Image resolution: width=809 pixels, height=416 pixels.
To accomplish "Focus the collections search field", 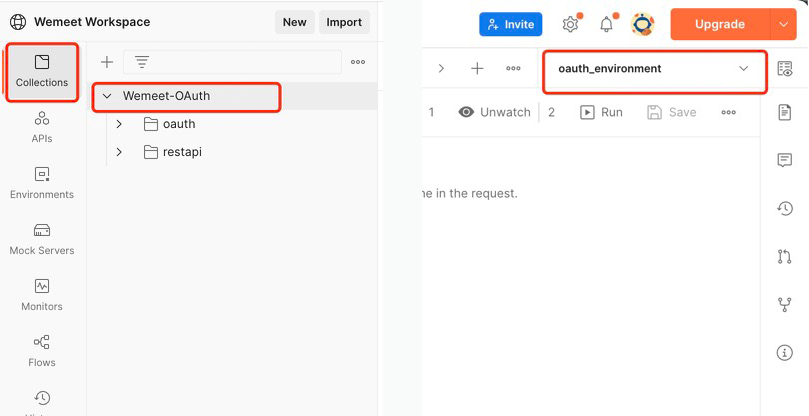I will [x=232, y=62].
